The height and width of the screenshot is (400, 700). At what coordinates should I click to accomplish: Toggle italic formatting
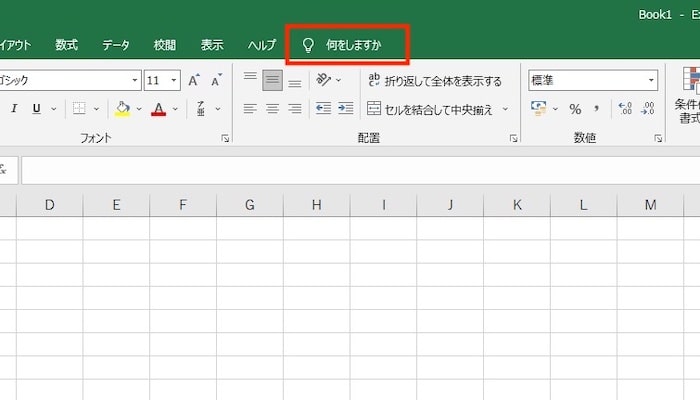pos(14,108)
